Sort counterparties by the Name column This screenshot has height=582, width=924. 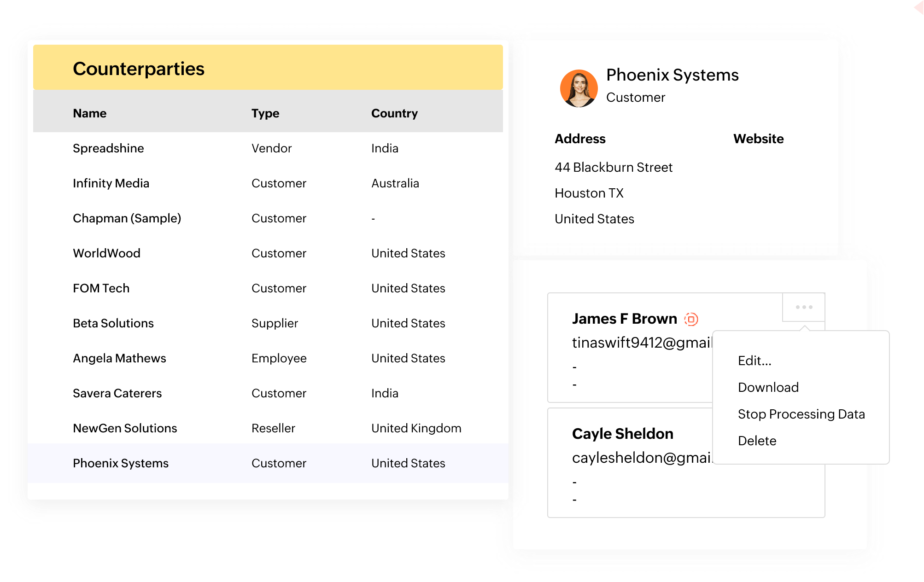click(89, 113)
